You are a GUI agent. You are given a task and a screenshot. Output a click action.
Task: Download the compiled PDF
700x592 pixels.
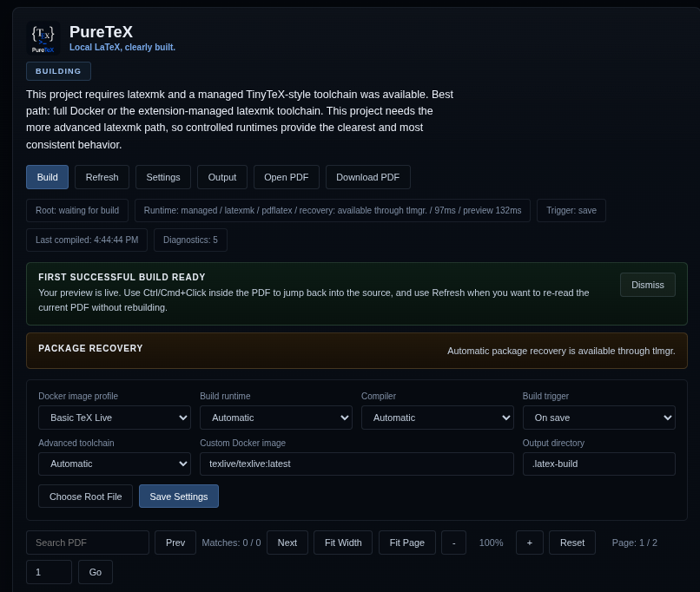[x=367, y=177]
